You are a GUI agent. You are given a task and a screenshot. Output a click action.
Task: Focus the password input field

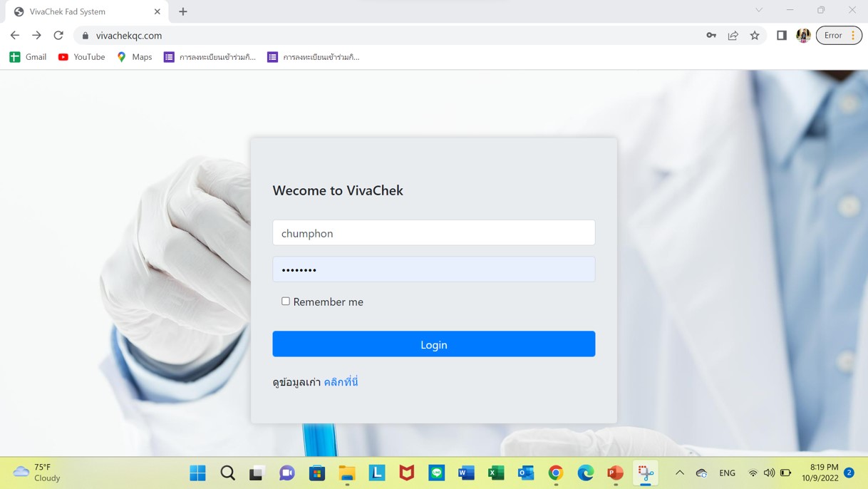[433, 269]
